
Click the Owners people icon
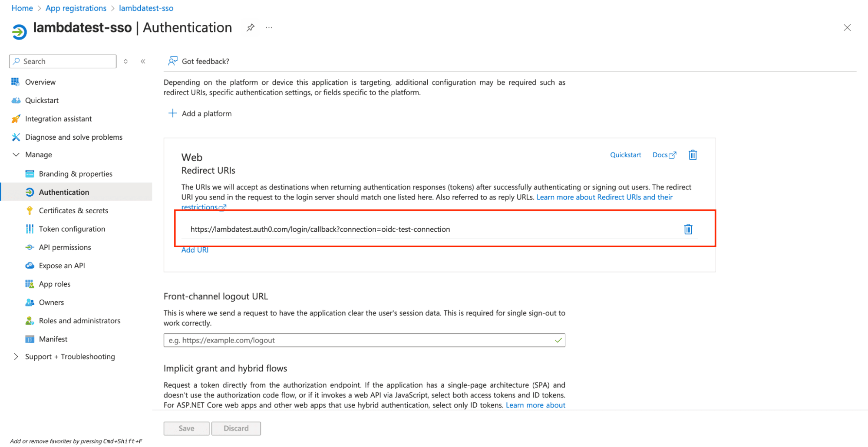[30, 302]
